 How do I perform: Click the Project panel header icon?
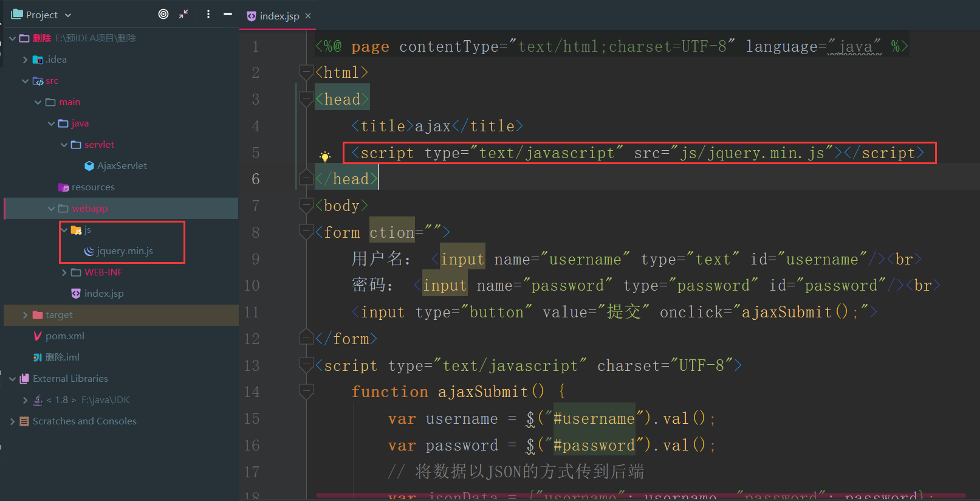pos(17,14)
